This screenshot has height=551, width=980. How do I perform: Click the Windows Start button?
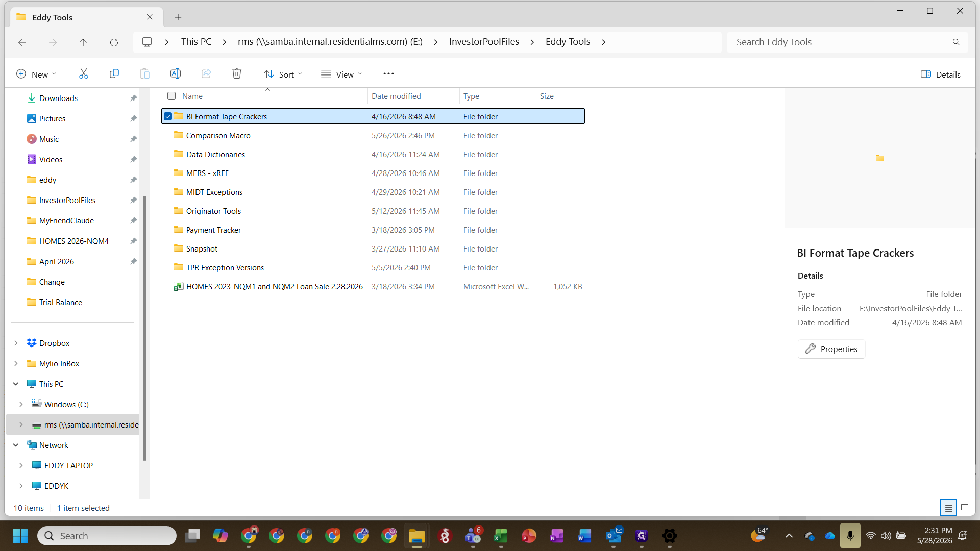click(x=20, y=536)
